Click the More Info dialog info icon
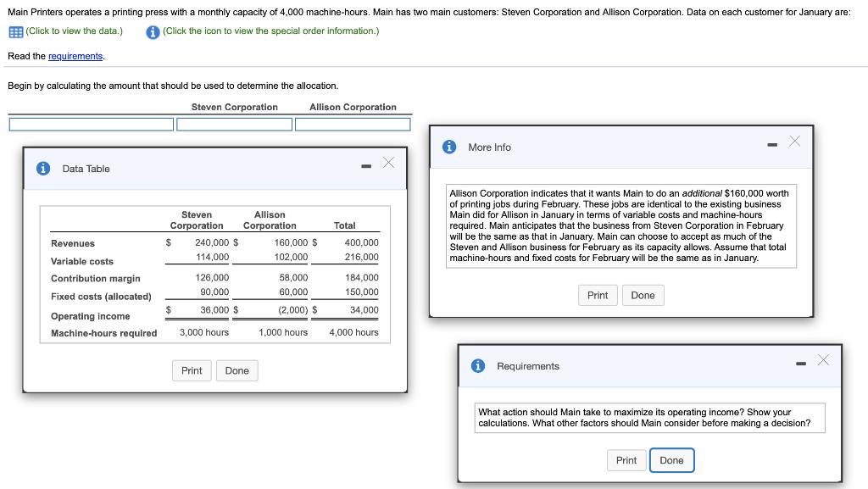Screen dimensions: 868x489 click(449, 147)
